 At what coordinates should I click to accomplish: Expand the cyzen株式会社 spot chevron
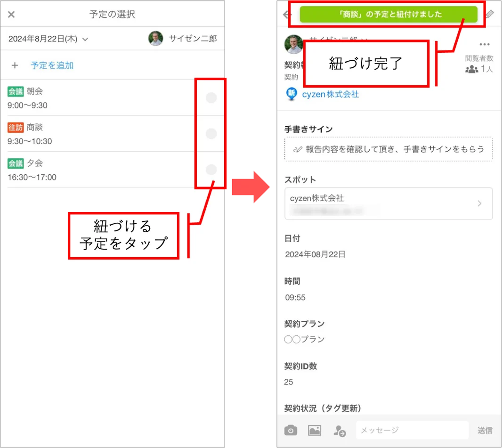(x=479, y=204)
